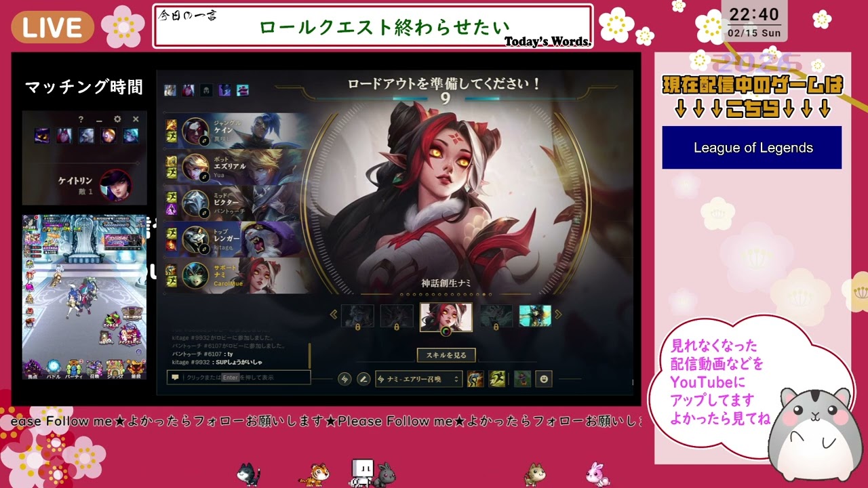Image resolution: width=868 pixels, height=488 pixels.
Task: Click the LIVE badge
Action: (52, 27)
